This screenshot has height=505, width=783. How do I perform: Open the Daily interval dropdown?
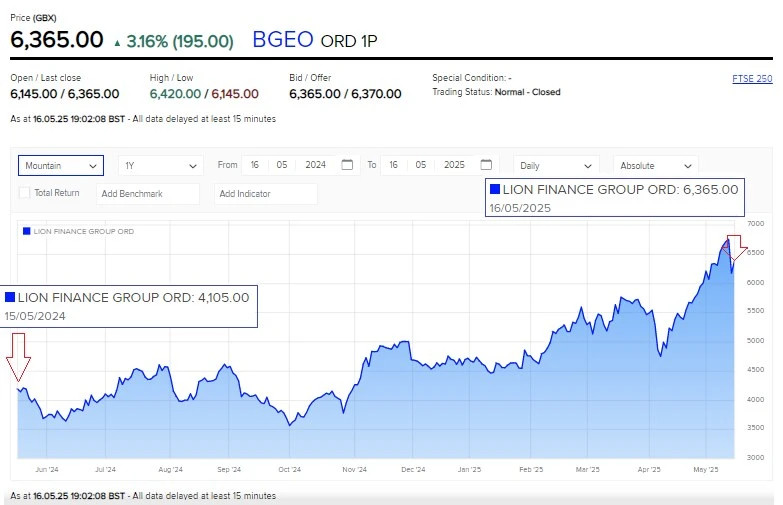556,165
